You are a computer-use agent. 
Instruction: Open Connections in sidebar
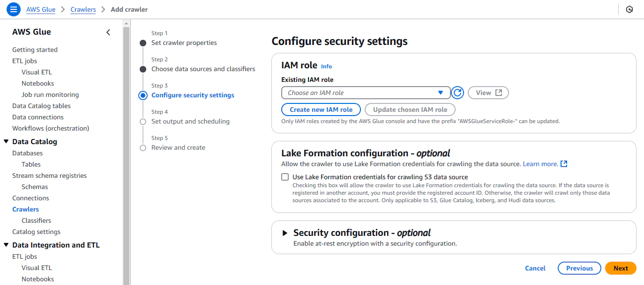pos(30,198)
